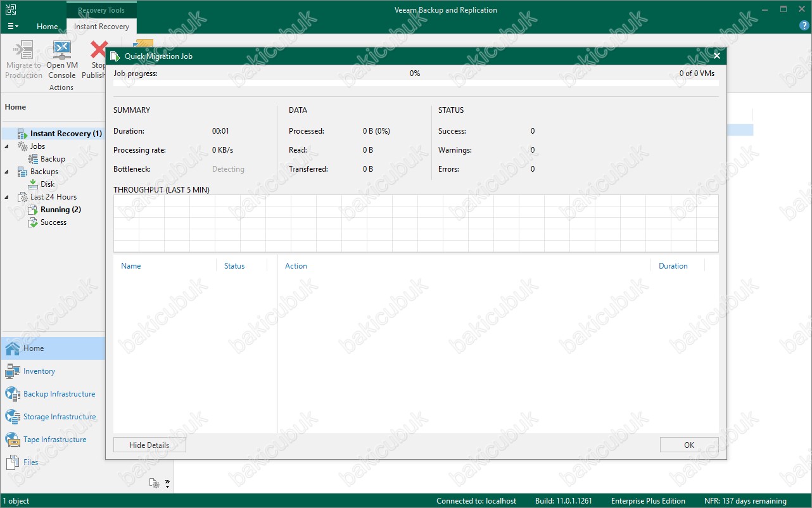Click the Backup job icon

point(32,159)
